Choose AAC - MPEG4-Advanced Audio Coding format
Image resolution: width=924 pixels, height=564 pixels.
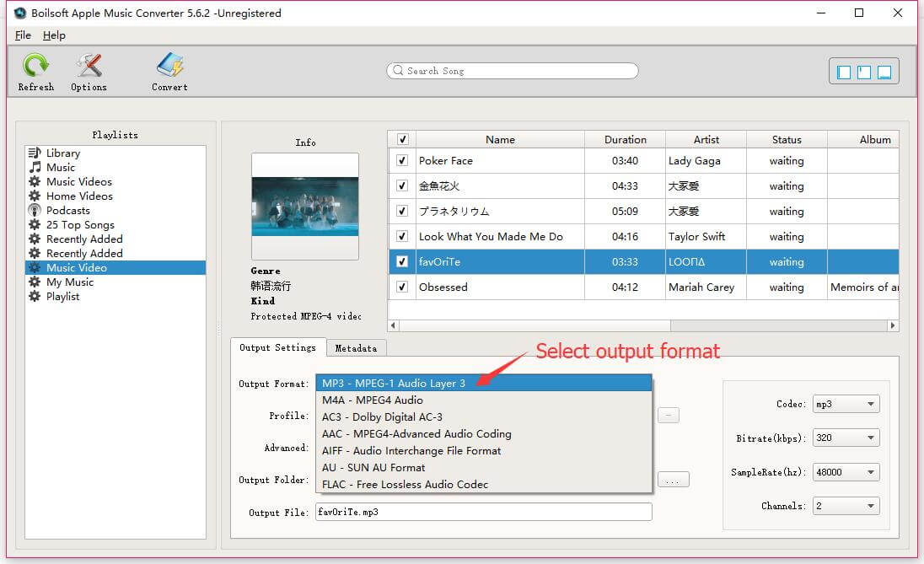[484, 434]
